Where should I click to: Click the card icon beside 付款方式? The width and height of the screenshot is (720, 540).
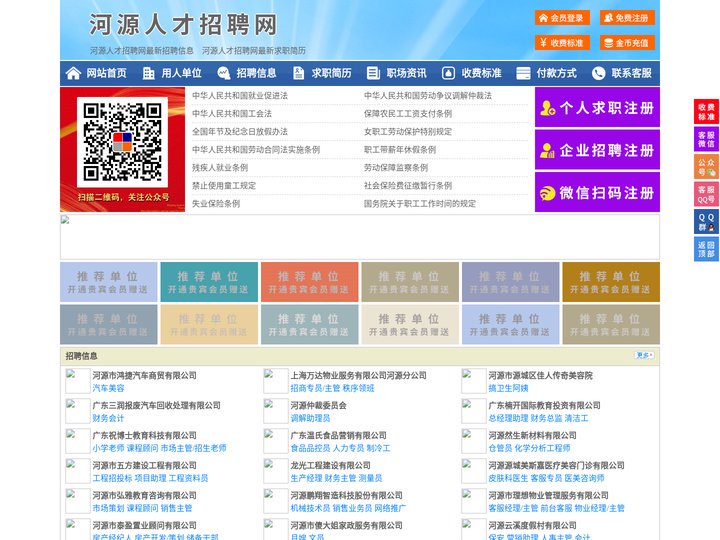pyautogui.click(x=523, y=73)
